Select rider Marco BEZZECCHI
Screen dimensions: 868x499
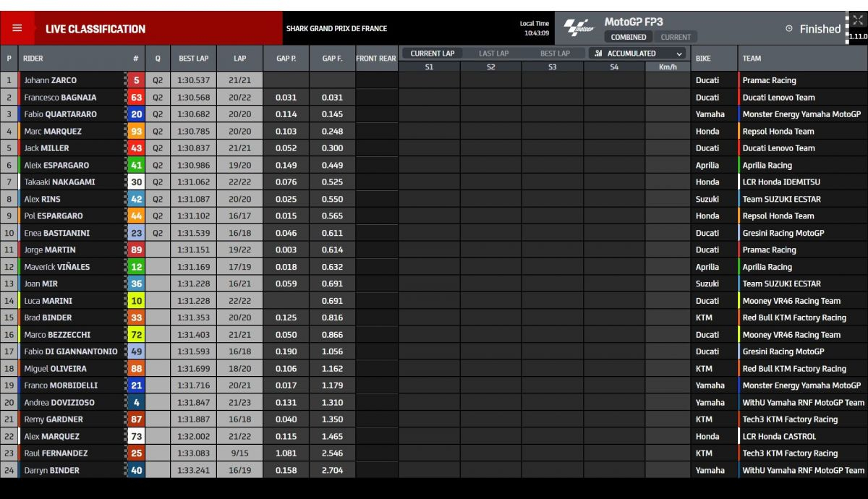tap(58, 335)
